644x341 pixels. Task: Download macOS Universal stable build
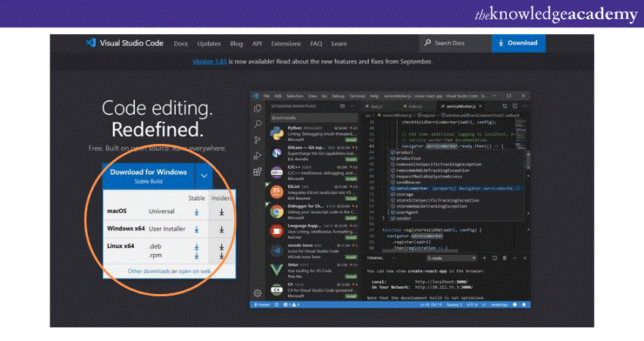pyautogui.click(x=196, y=212)
